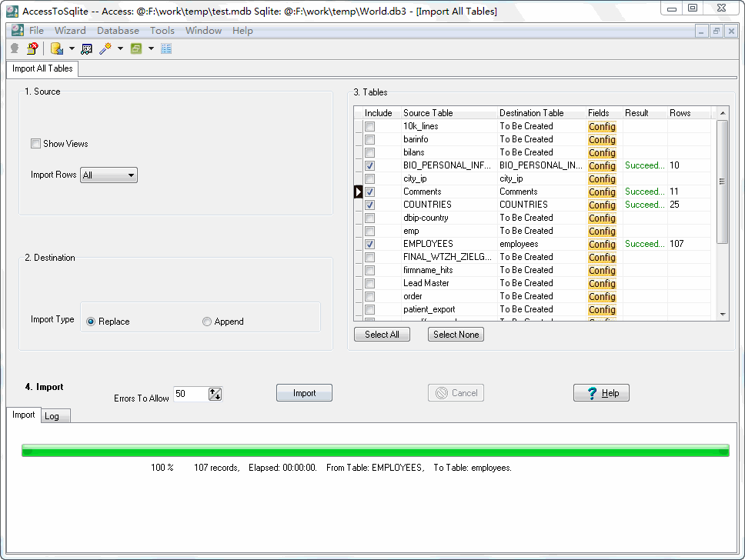
Task: Open the window arrange dropdown arrow
Action: (x=151, y=48)
